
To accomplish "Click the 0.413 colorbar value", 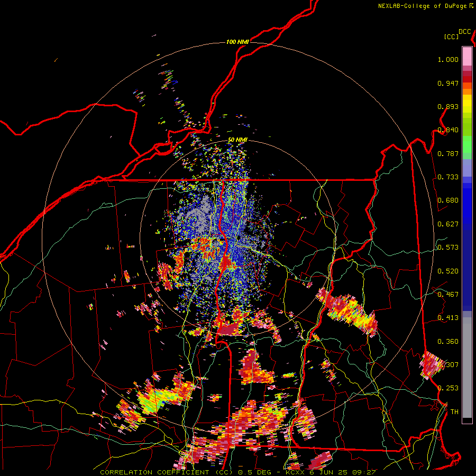I will pos(448,318).
